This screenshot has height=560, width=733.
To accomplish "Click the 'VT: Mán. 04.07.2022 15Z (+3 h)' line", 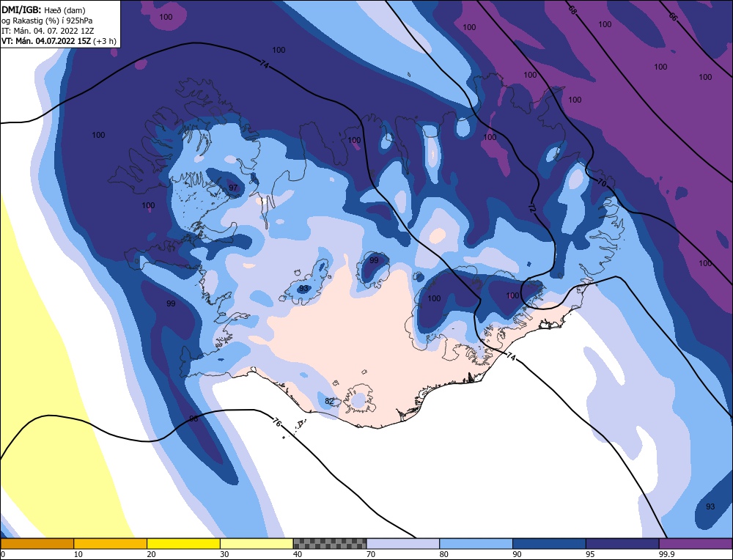I will pos(59,41).
